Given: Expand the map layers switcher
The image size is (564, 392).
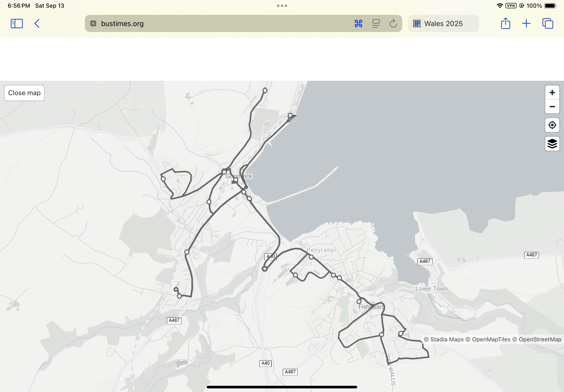Looking at the screenshot, I should tap(552, 144).
